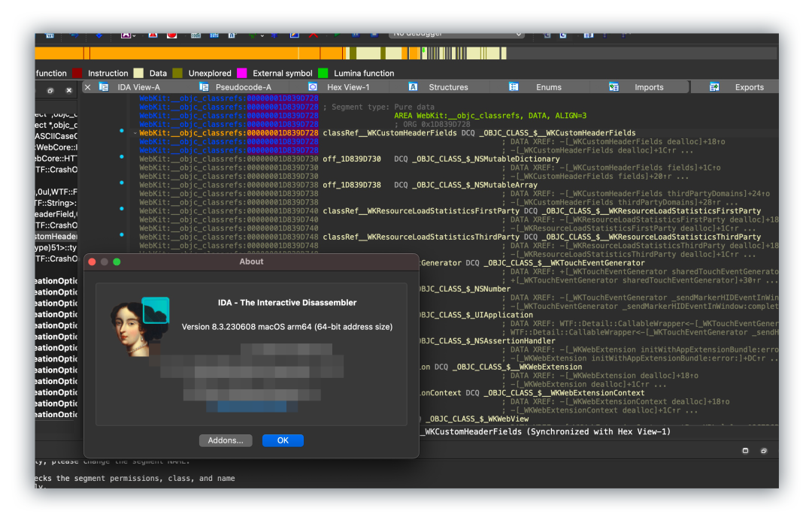Click the IDA View-A tab icon
Viewport: 812px width, 523px height.
pyautogui.click(x=104, y=87)
